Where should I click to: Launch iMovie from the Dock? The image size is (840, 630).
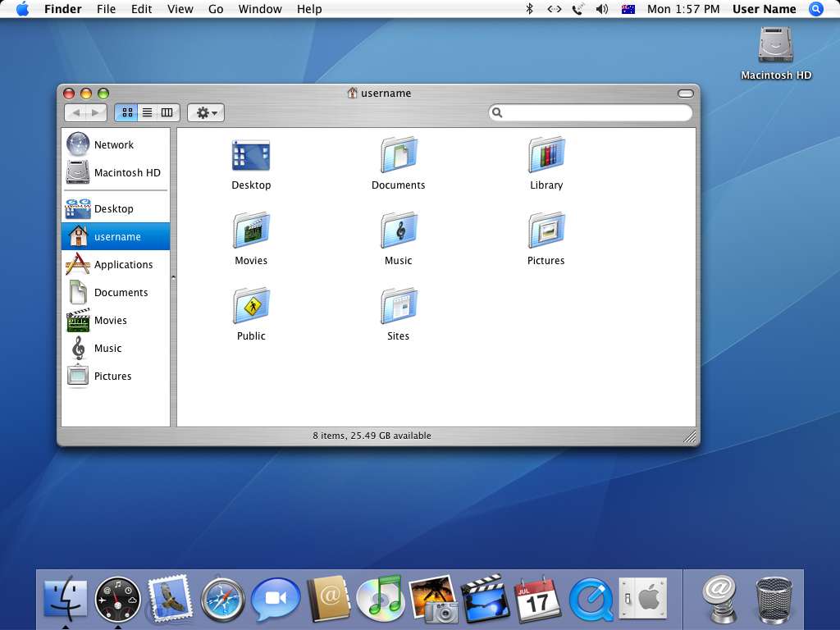click(486, 599)
